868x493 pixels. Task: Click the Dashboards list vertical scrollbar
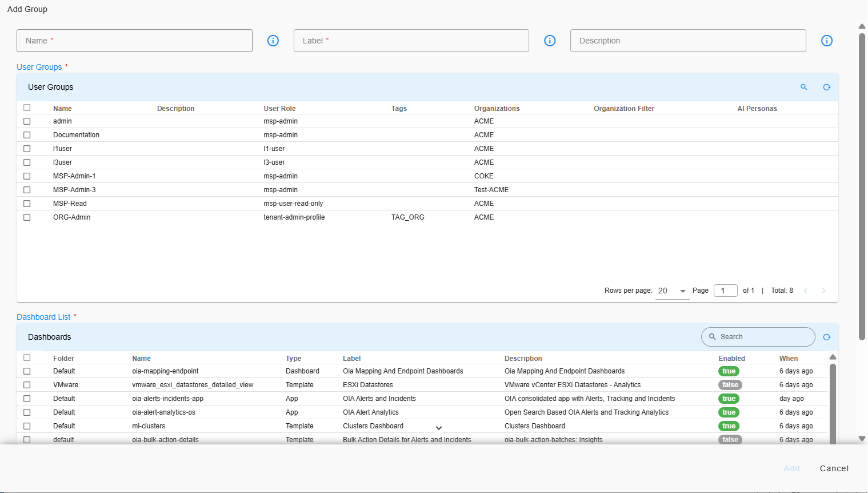(x=833, y=400)
